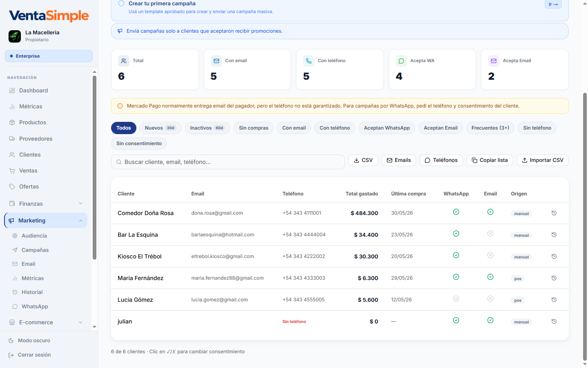Click the Marketing megaphone icon
This screenshot has width=588, height=368.
pyautogui.click(x=11, y=221)
